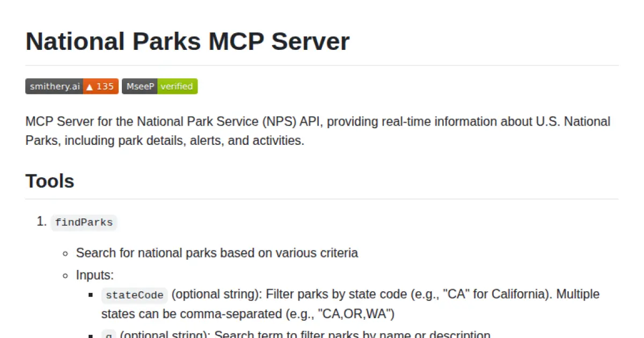Click the MseeP badge

pyautogui.click(x=159, y=86)
